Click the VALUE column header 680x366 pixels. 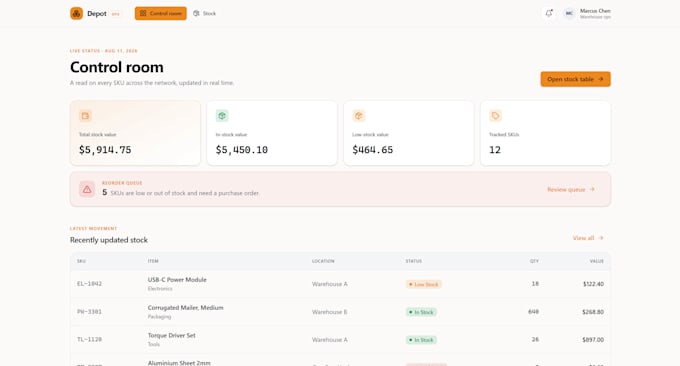[x=597, y=261]
